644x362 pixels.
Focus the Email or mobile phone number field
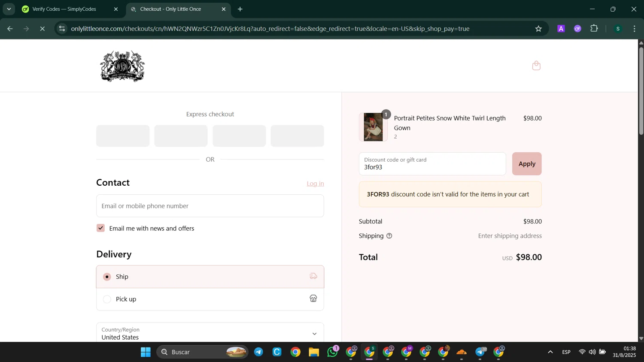(210, 206)
